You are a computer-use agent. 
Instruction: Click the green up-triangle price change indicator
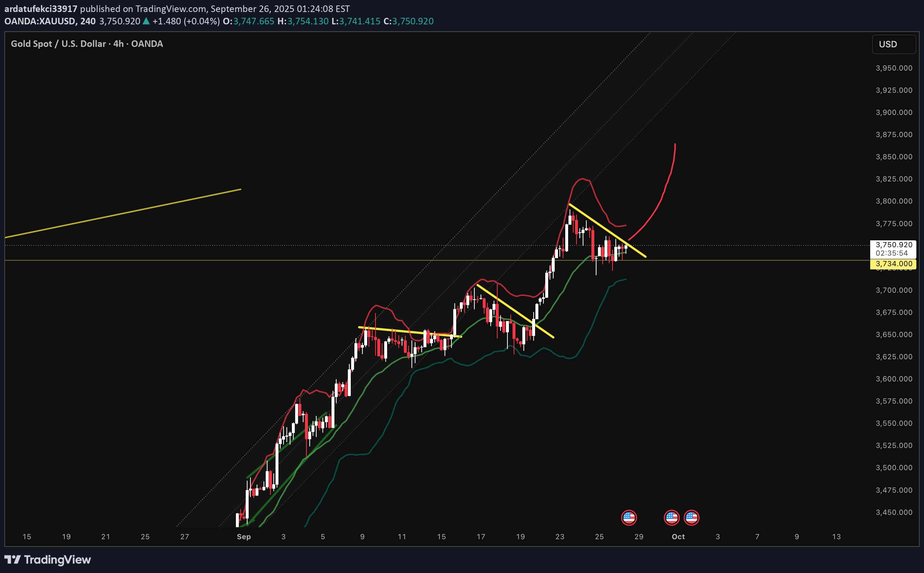[x=146, y=21]
